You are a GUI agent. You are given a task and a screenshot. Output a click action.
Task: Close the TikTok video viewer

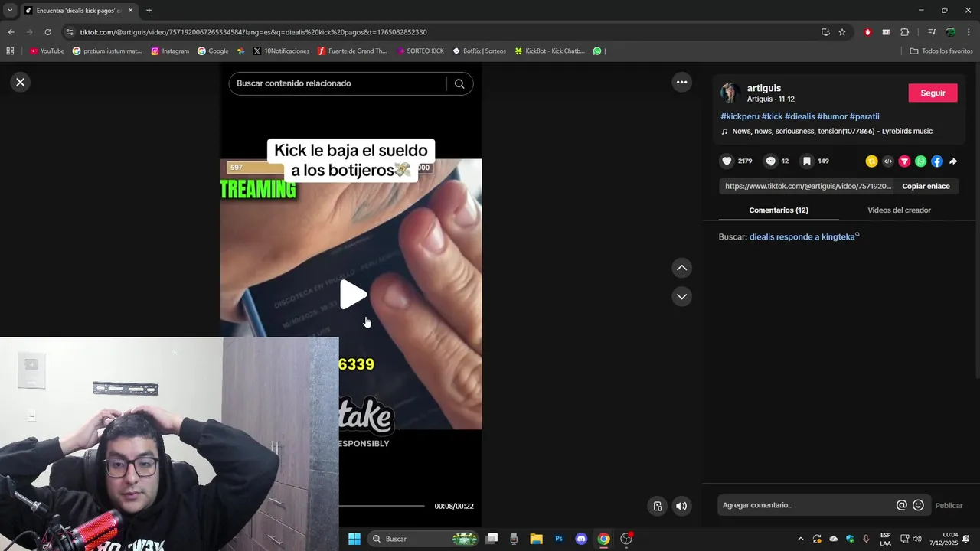point(21,82)
